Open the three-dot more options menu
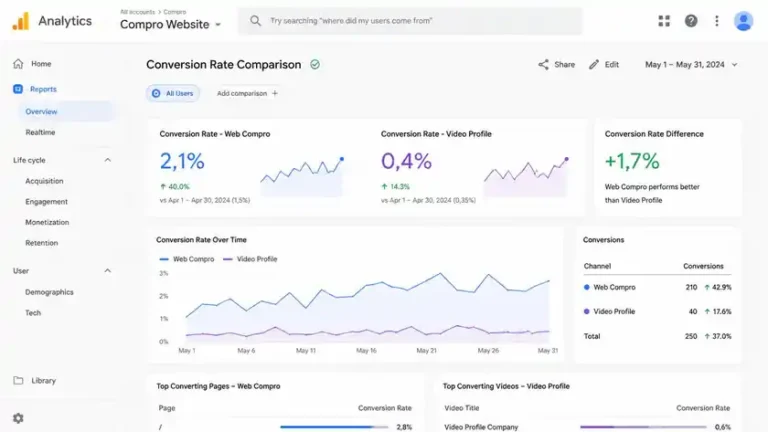 tap(717, 21)
